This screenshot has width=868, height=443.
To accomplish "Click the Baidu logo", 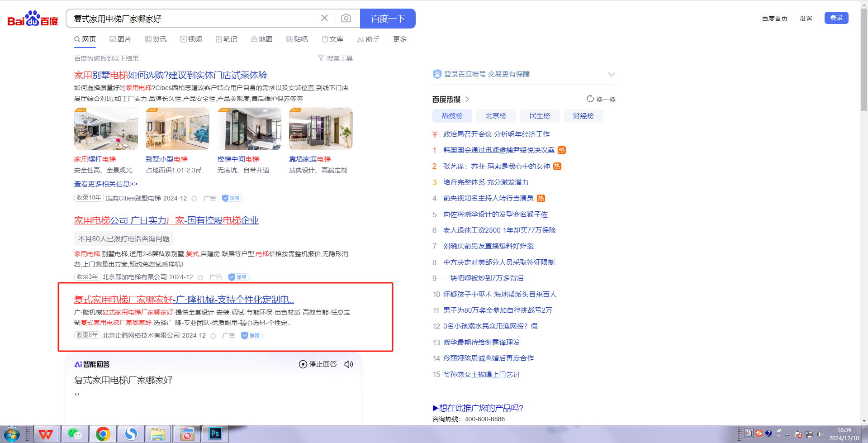I will tap(33, 19).
